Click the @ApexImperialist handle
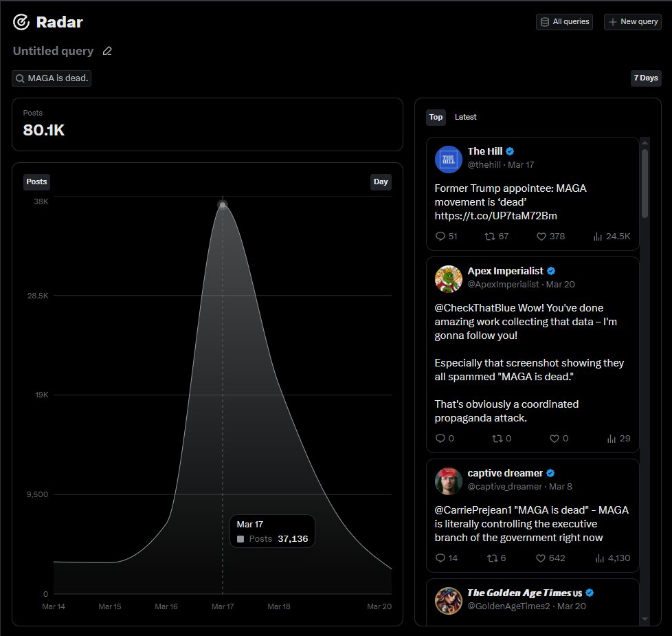Image resolution: width=672 pixels, height=636 pixels. tap(503, 285)
